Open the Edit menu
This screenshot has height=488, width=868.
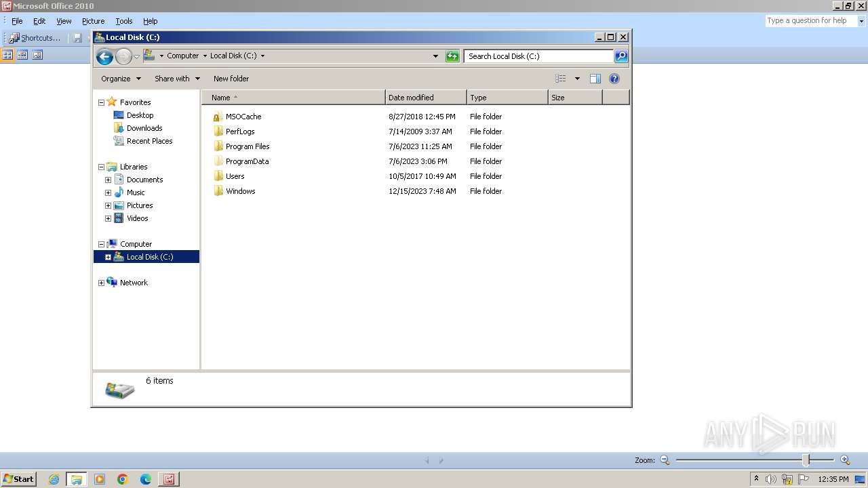coord(39,21)
